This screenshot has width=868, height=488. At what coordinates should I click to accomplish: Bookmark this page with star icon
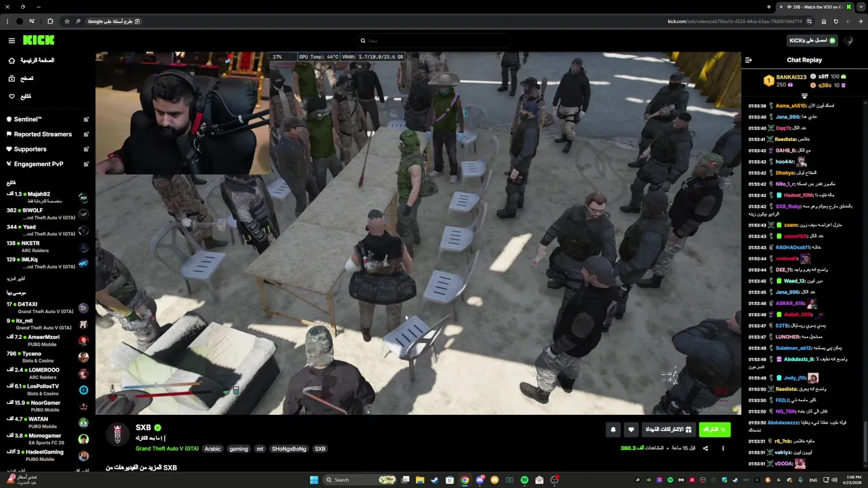[66, 22]
